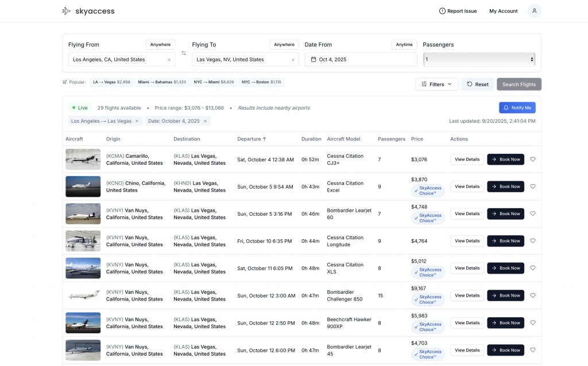Book the Bombardier Challenger 850 flight
Screen dimensions: 588x366
click(505, 295)
